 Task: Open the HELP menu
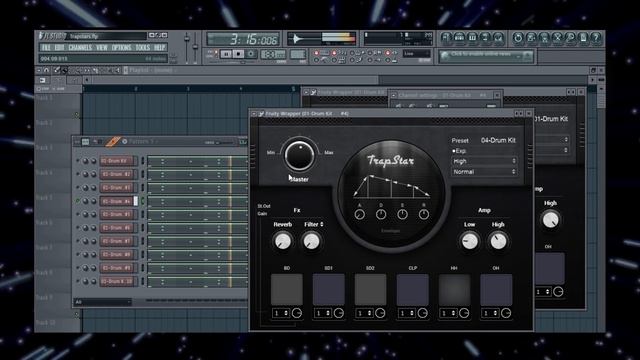[x=159, y=48]
